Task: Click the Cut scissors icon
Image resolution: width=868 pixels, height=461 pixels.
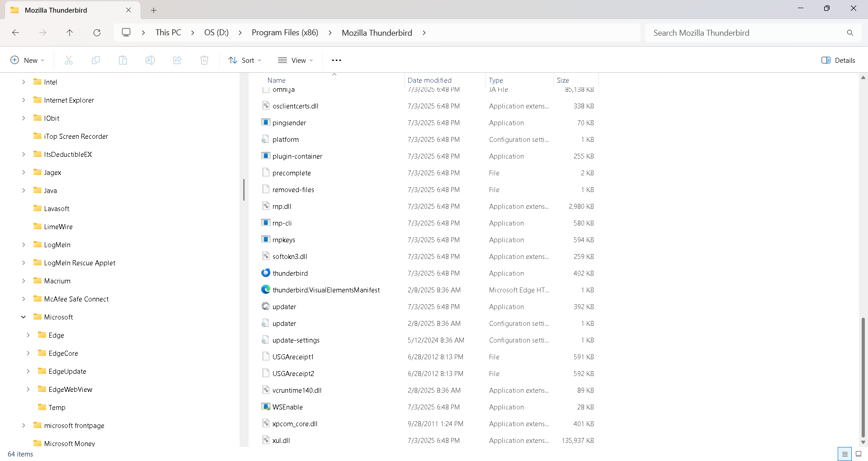Action: pos(69,60)
